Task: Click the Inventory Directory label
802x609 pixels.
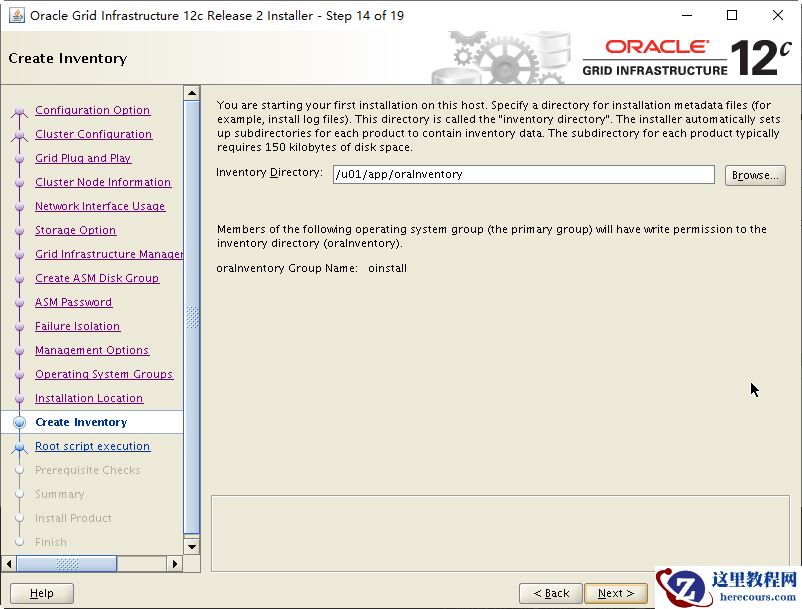Action: tap(270, 173)
